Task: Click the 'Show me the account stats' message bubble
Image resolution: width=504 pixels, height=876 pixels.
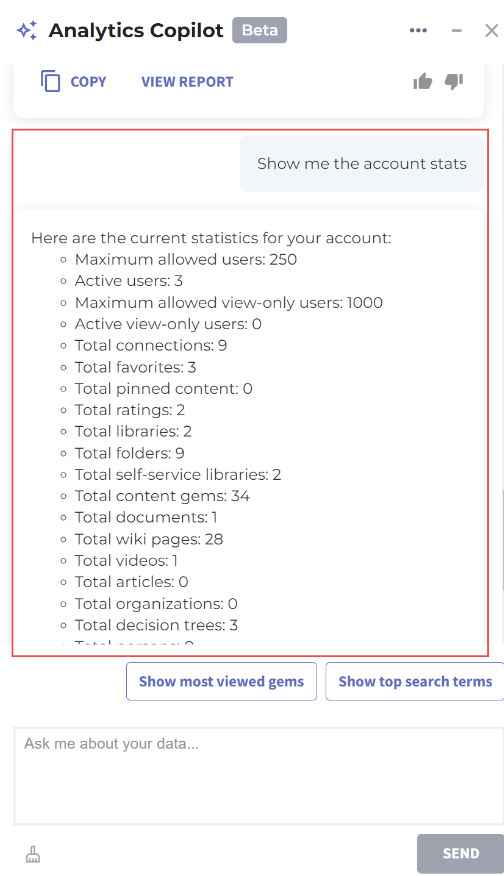Action: [x=362, y=164]
